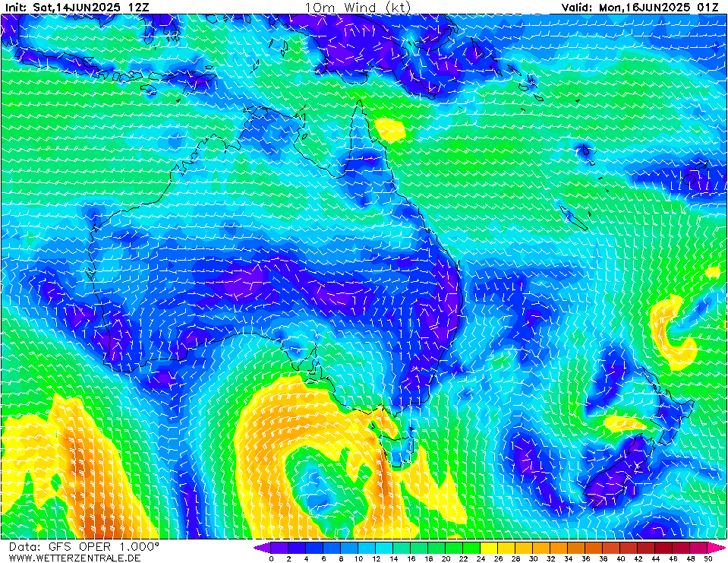The height and width of the screenshot is (563, 728).
Task: Pick the legend swatch between 8 and 10
Action: coord(350,548)
